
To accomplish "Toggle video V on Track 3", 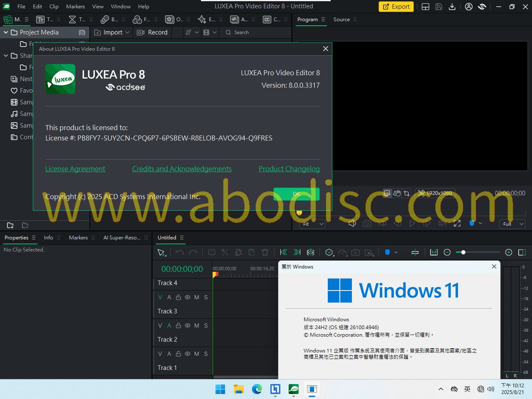I will (160, 297).
